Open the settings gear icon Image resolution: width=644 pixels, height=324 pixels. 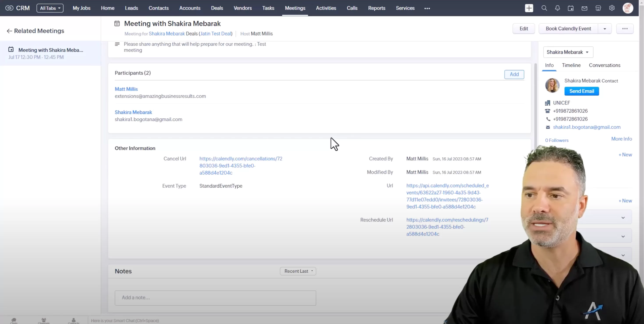pyautogui.click(x=612, y=8)
